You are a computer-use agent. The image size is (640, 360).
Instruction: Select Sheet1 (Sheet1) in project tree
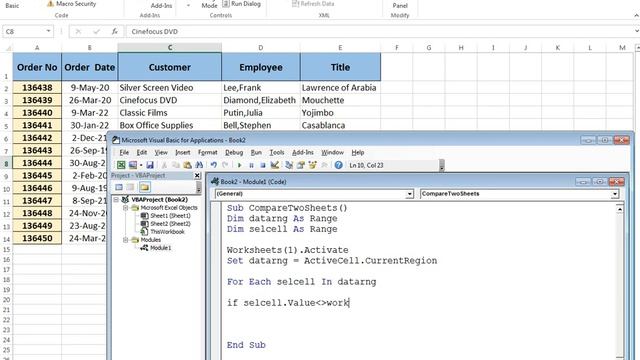(170, 216)
